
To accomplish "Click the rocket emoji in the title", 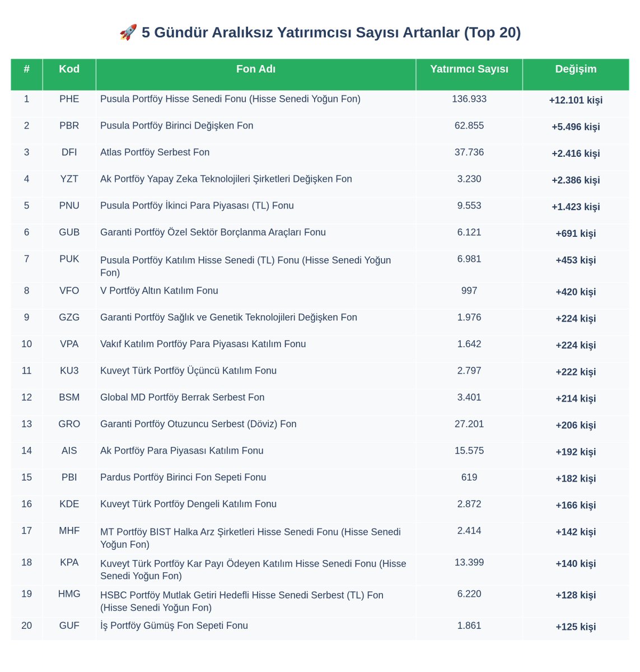I will point(128,32).
